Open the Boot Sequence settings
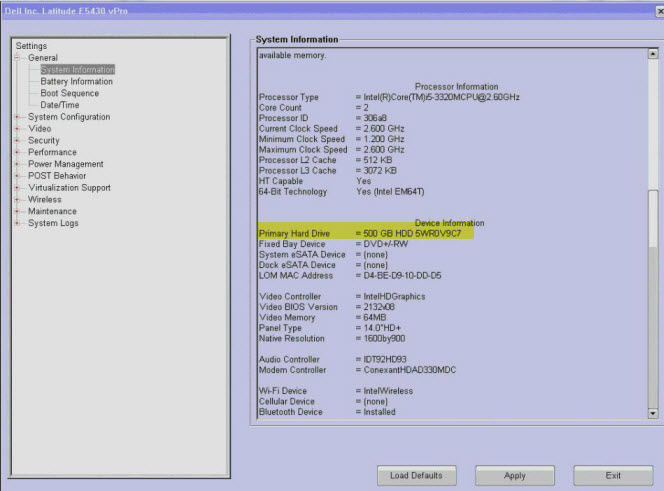664x491 pixels. 69,93
